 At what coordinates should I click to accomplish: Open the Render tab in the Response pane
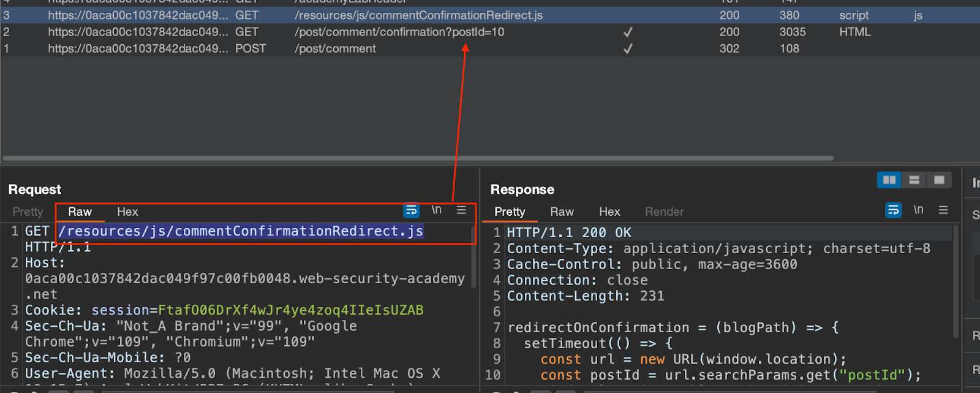(664, 212)
